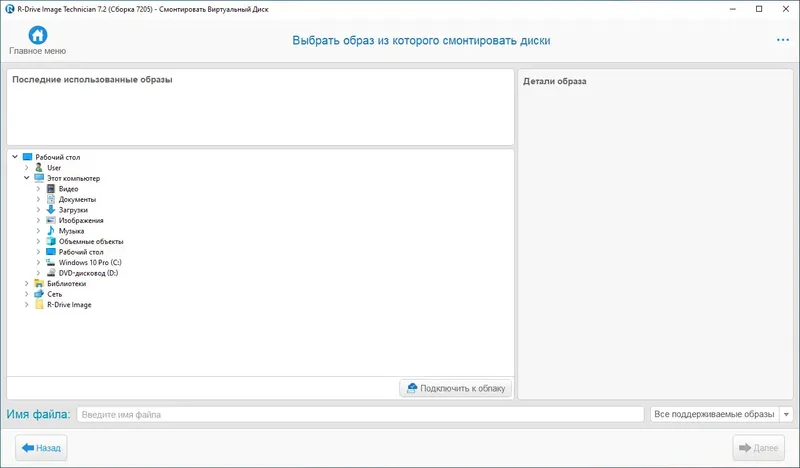The width and height of the screenshot is (800, 468).
Task: Select the Документы tree item
Action: coord(77,199)
